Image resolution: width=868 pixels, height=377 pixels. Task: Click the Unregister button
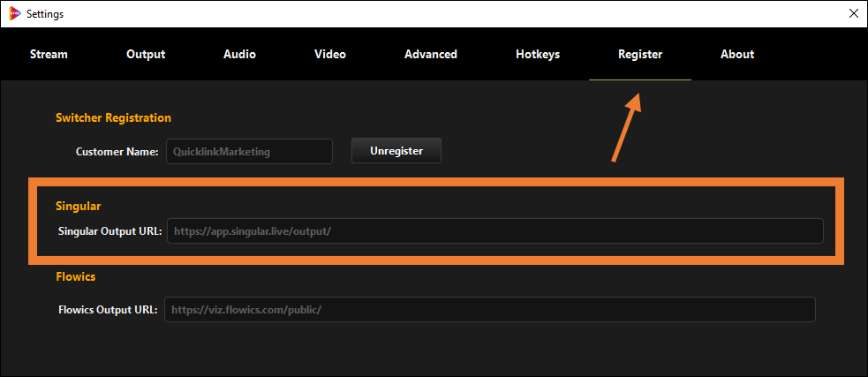[396, 151]
